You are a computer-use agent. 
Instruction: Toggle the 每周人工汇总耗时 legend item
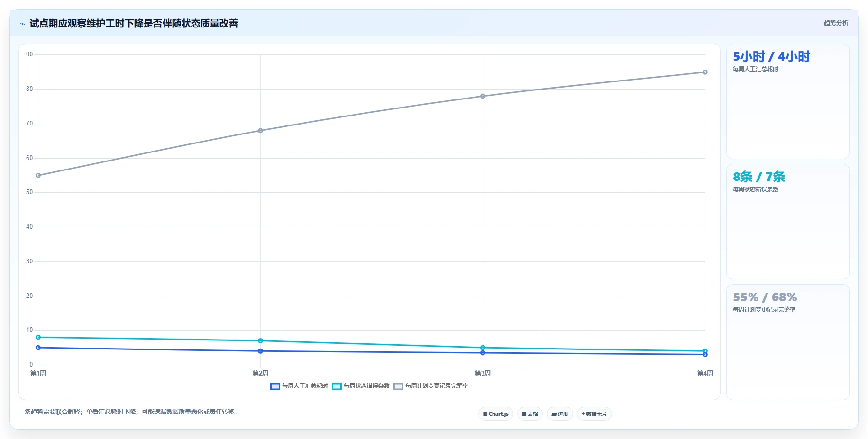(299, 386)
